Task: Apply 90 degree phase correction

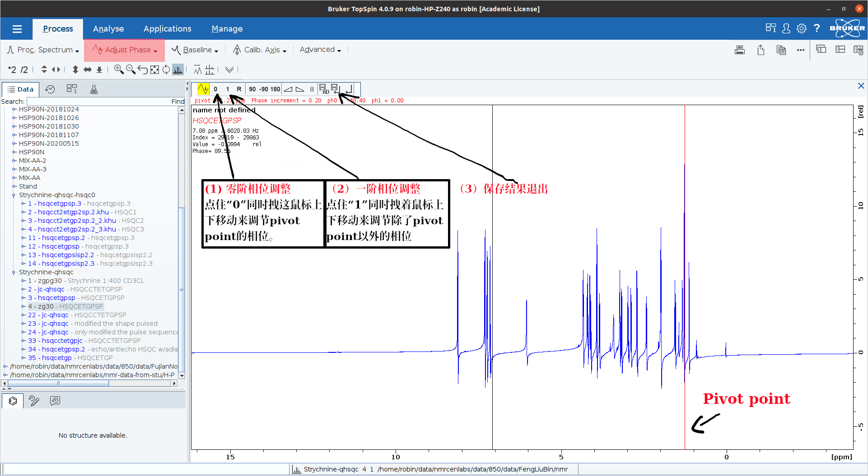Action: coord(252,89)
